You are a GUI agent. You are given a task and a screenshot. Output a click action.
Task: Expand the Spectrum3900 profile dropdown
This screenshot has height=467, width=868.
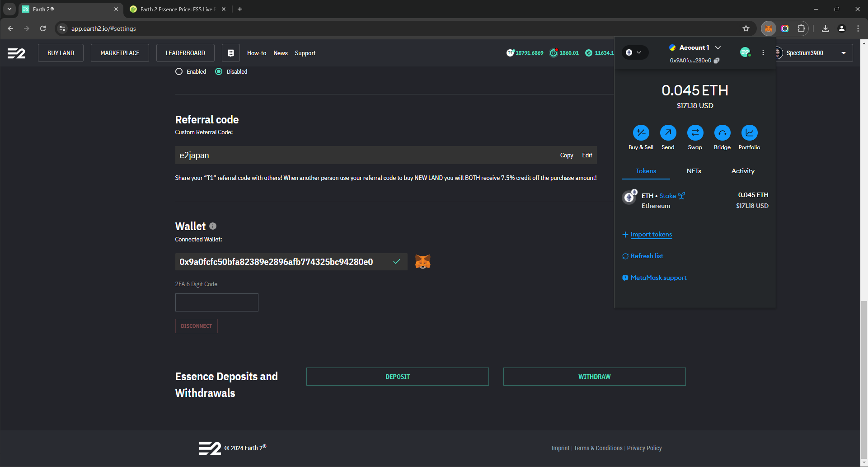click(843, 53)
